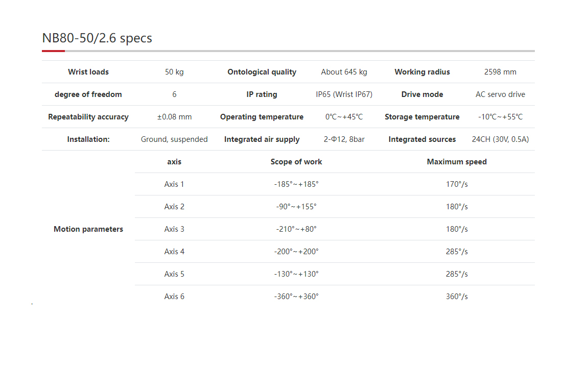Image resolution: width=588 pixels, height=392 pixels.
Task: Click the 2598 mm value
Action: click(500, 72)
